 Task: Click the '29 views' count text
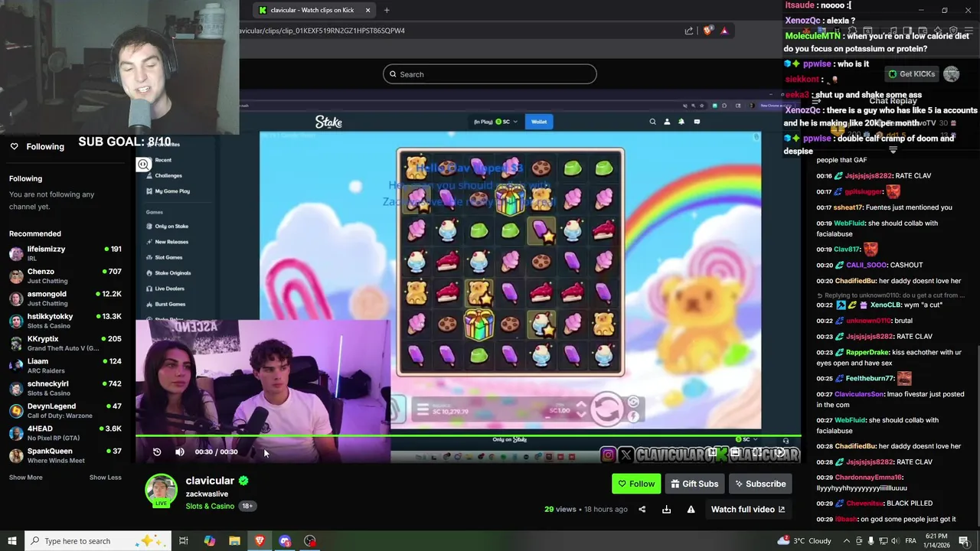(x=560, y=509)
